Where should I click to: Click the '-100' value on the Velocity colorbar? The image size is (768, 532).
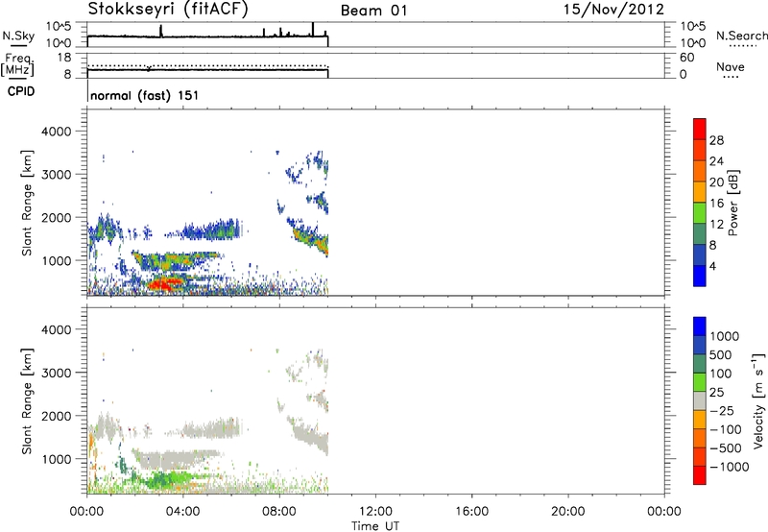(726, 429)
